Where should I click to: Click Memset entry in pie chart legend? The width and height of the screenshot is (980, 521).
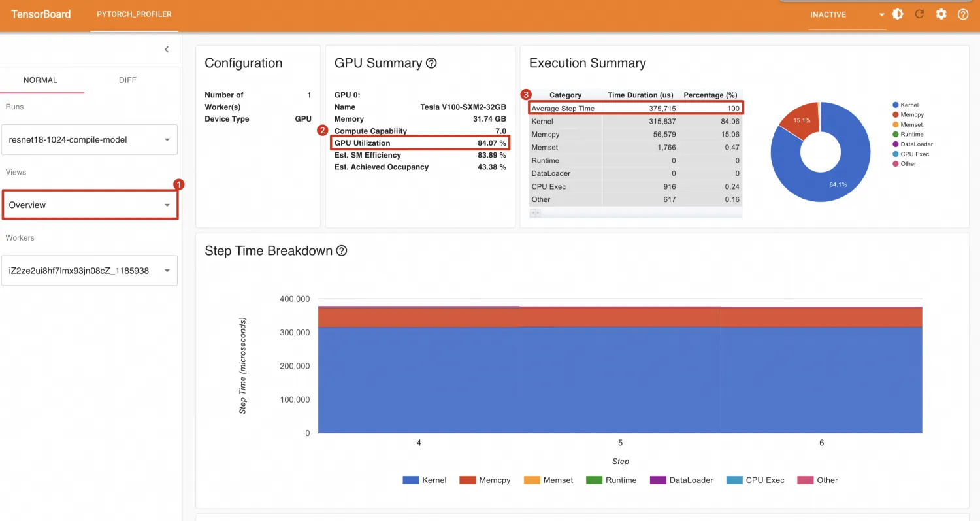click(907, 124)
